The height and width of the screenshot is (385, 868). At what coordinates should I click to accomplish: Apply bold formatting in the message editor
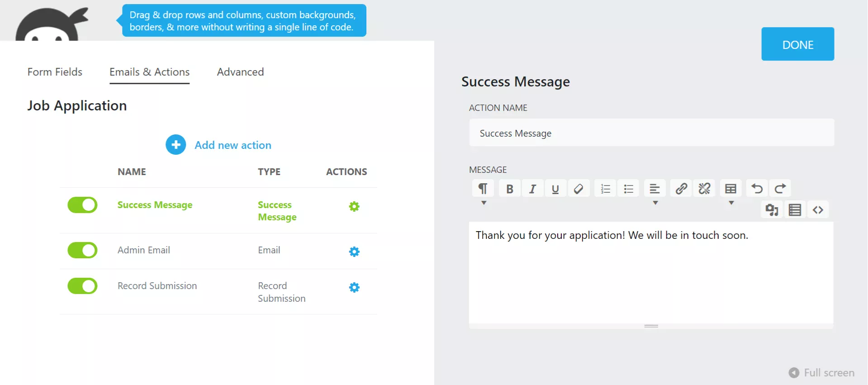coord(509,188)
